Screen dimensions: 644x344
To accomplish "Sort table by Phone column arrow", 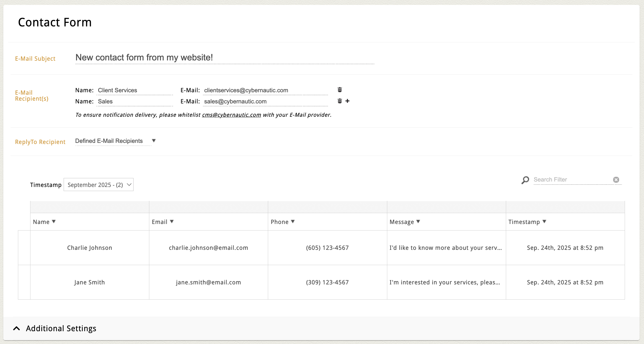I will tap(293, 222).
